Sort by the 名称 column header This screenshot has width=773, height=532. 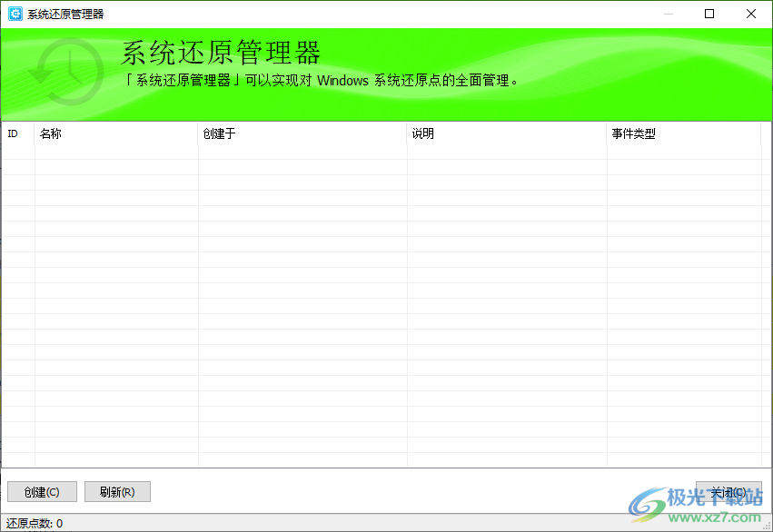pos(116,133)
